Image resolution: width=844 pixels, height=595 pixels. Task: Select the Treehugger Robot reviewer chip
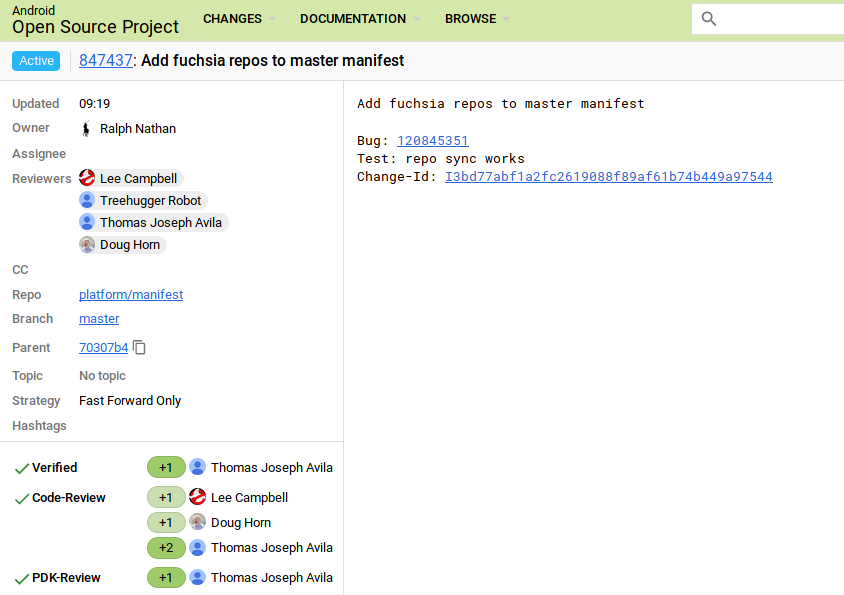(143, 200)
